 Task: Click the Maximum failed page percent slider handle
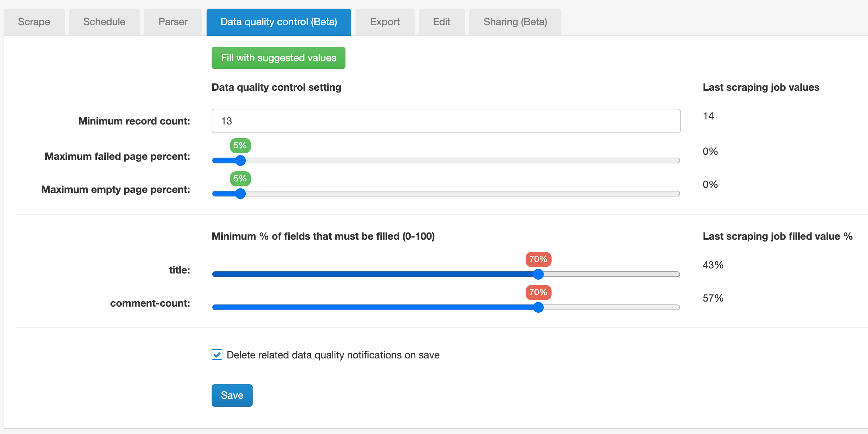240,161
